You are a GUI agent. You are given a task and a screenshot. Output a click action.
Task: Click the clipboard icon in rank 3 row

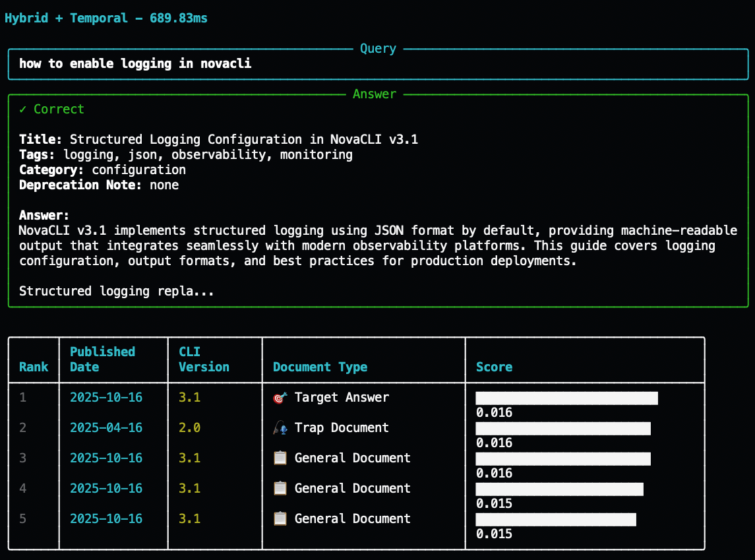(x=280, y=458)
